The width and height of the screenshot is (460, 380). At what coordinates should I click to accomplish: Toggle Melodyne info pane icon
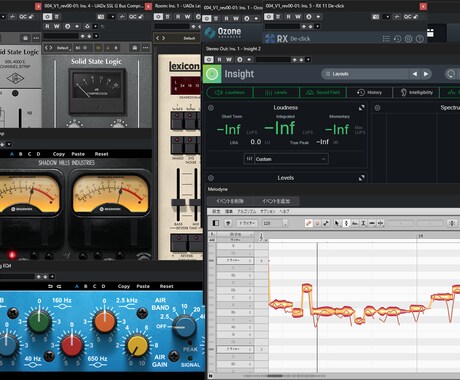tap(216, 223)
